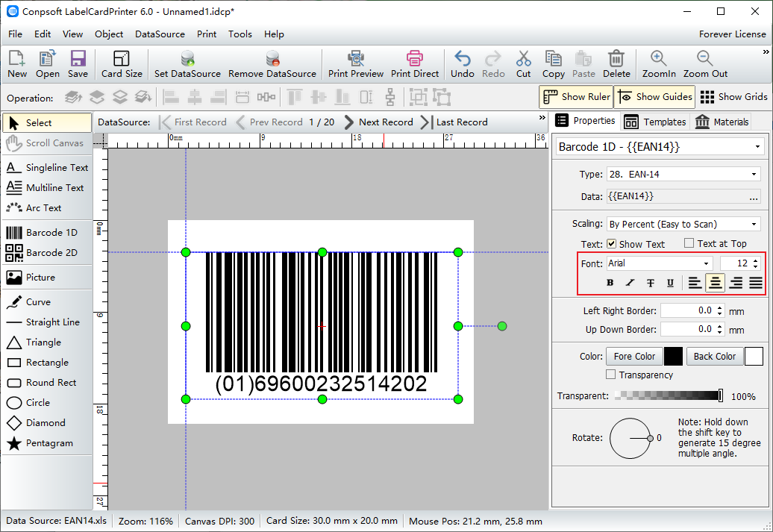This screenshot has width=773, height=532.
Task: Select the Round Rect shape tool
Action: (x=47, y=383)
